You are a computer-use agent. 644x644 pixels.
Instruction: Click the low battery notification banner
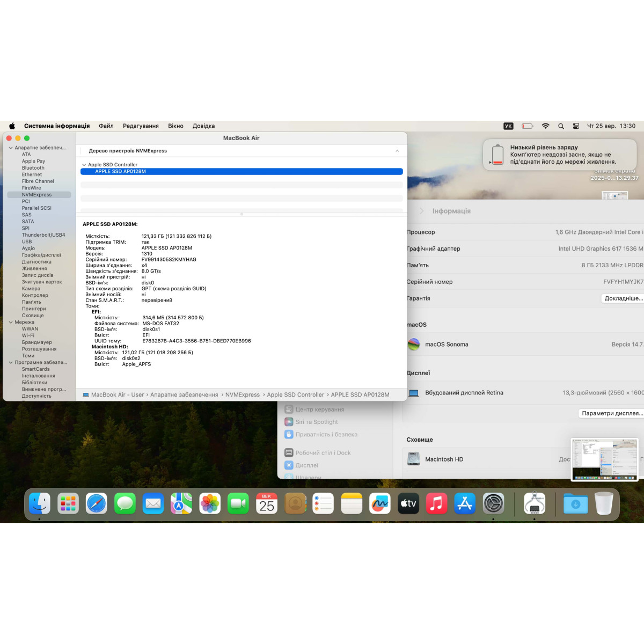[560, 155]
